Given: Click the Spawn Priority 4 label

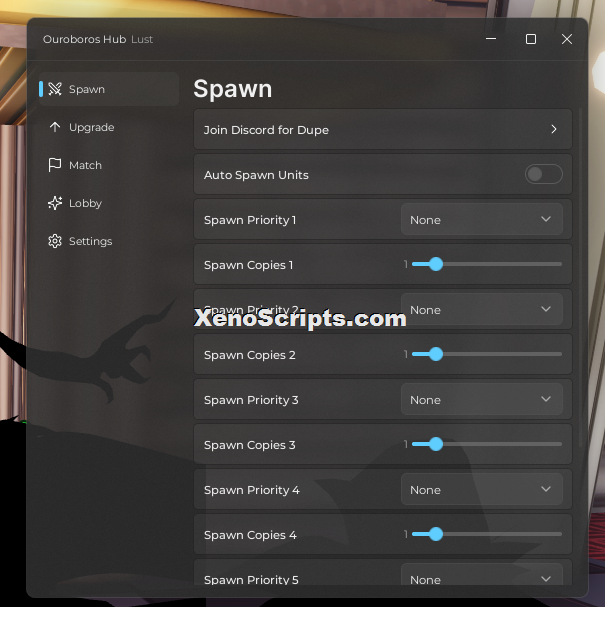Looking at the screenshot, I should click(x=252, y=490).
